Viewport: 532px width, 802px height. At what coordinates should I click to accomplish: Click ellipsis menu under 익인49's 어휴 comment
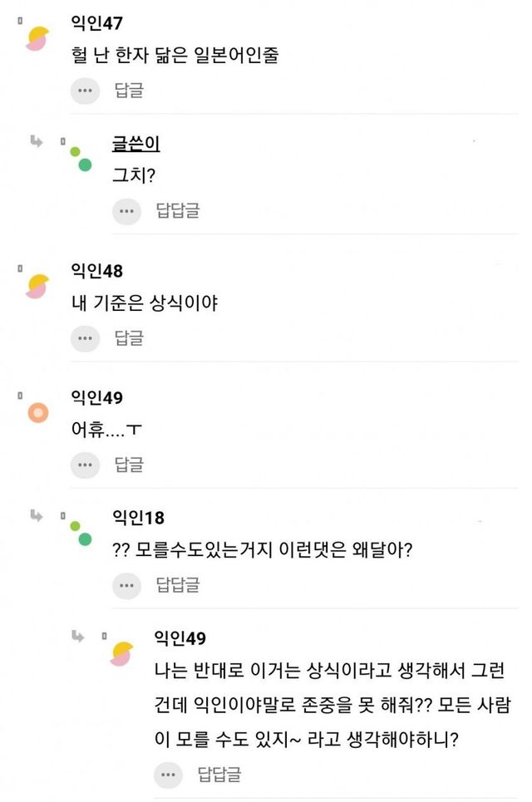(x=84, y=464)
